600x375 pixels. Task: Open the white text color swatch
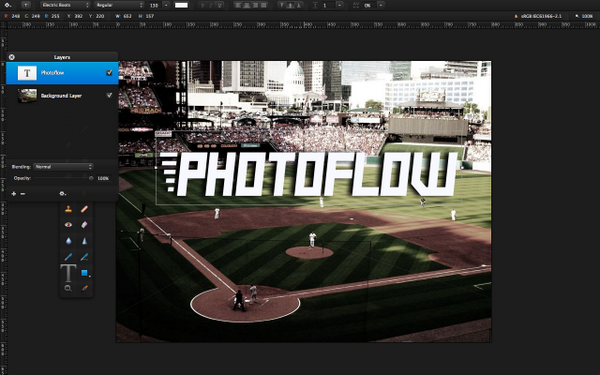(x=181, y=5)
